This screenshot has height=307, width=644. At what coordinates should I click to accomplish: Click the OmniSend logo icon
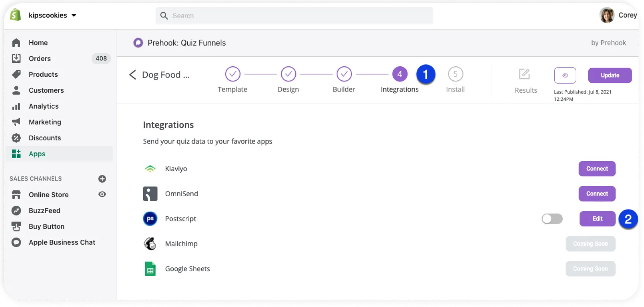point(150,194)
